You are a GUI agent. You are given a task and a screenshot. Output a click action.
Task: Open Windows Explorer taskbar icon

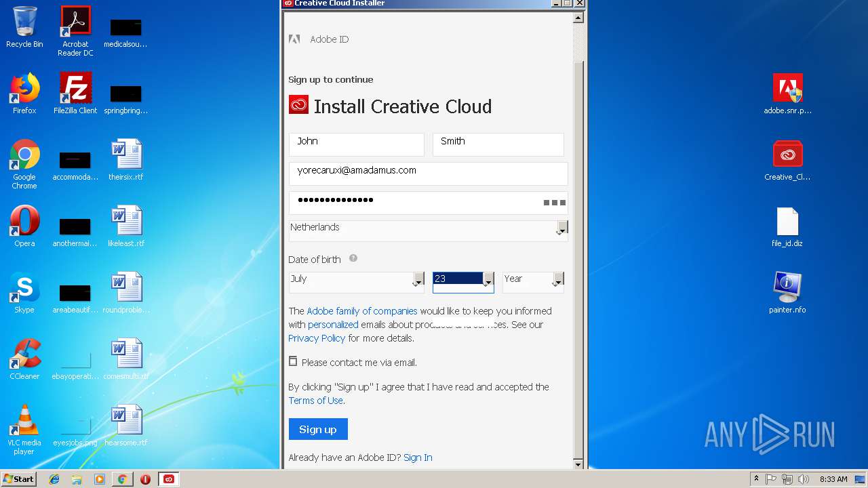point(77,479)
